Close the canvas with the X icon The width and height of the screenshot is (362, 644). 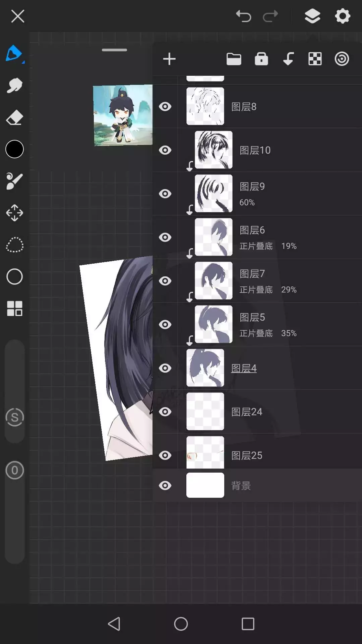17,16
